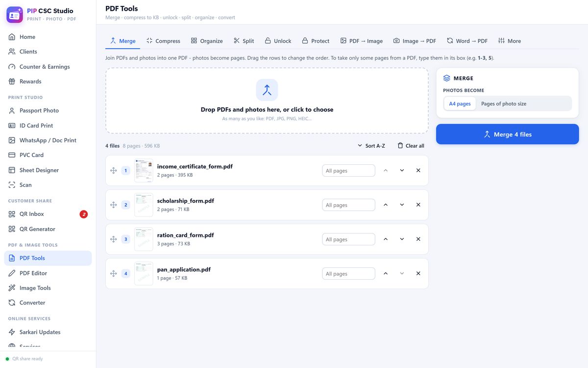
Task: Click page range box for ration_card_form.pdf
Action: [x=348, y=239]
